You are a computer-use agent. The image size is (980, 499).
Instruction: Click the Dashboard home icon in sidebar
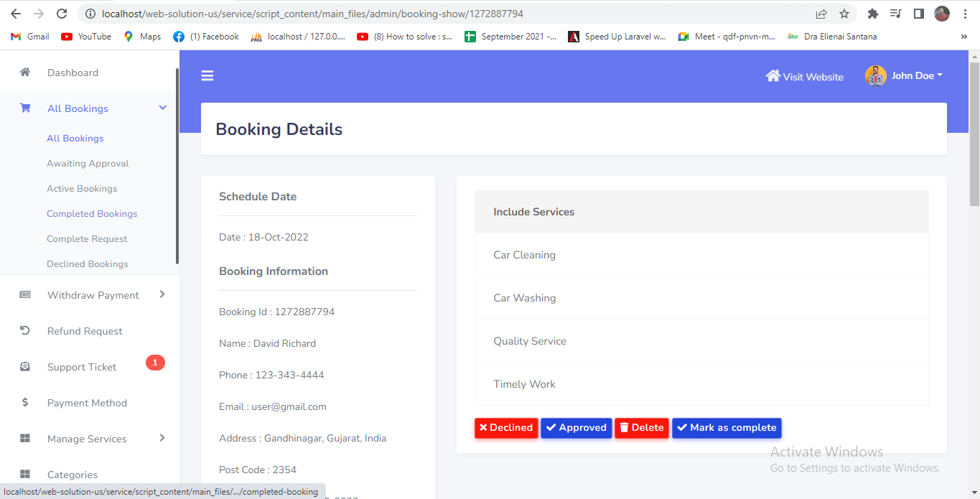pos(25,73)
